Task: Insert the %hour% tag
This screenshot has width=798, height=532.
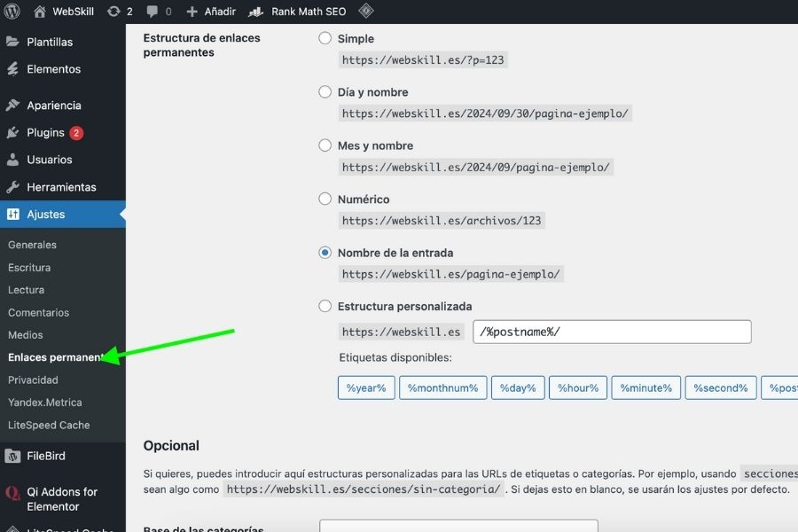Action: tap(577, 388)
